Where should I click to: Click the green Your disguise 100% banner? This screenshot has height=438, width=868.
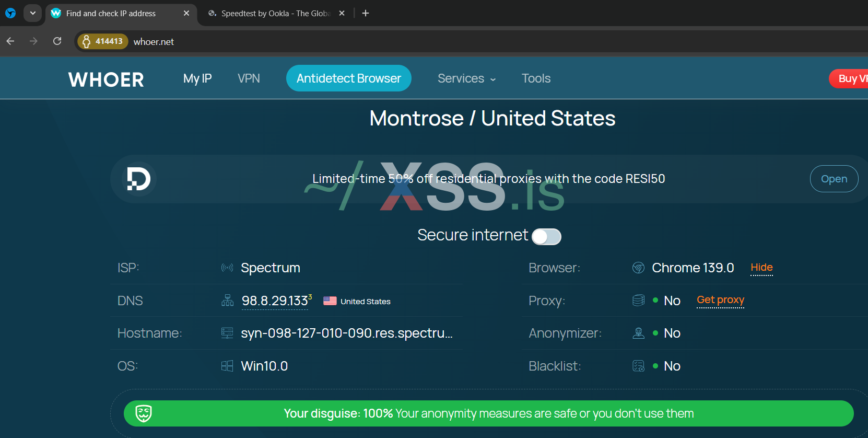click(x=489, y=413)
